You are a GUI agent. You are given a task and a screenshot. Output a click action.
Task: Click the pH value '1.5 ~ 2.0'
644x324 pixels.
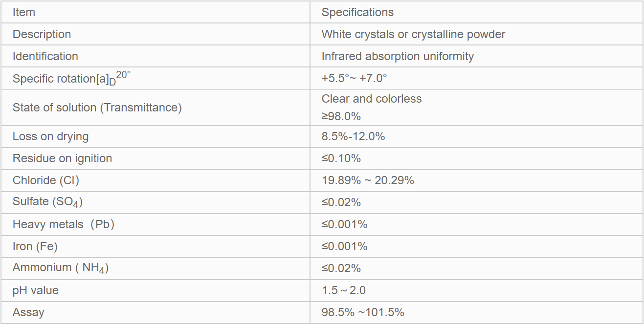(x=343, y=290)
